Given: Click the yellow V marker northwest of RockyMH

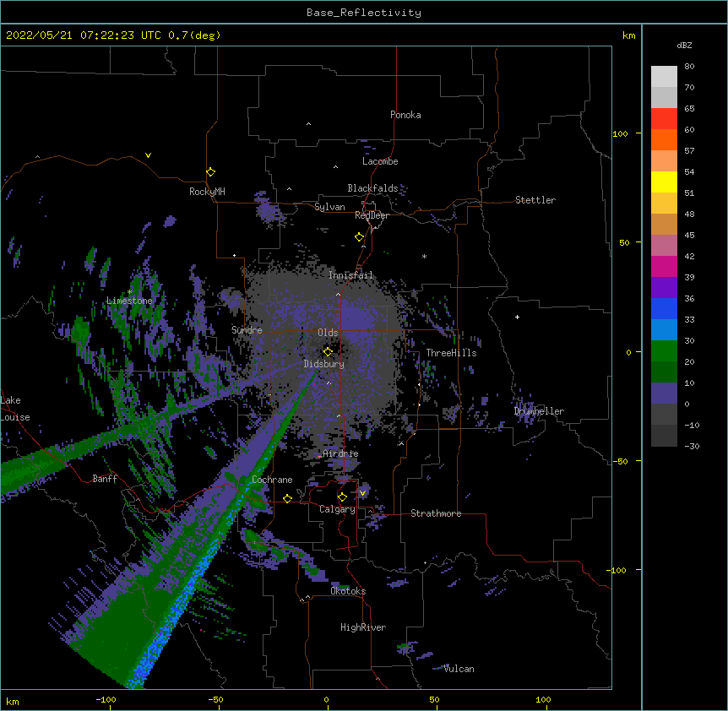Looking at the screenshot, I should [148, 155].
